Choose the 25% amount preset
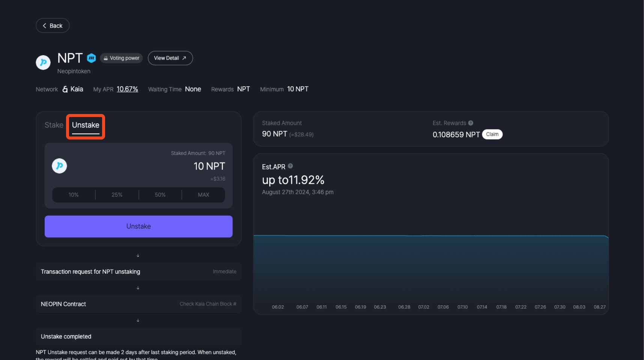 (117, 195)
